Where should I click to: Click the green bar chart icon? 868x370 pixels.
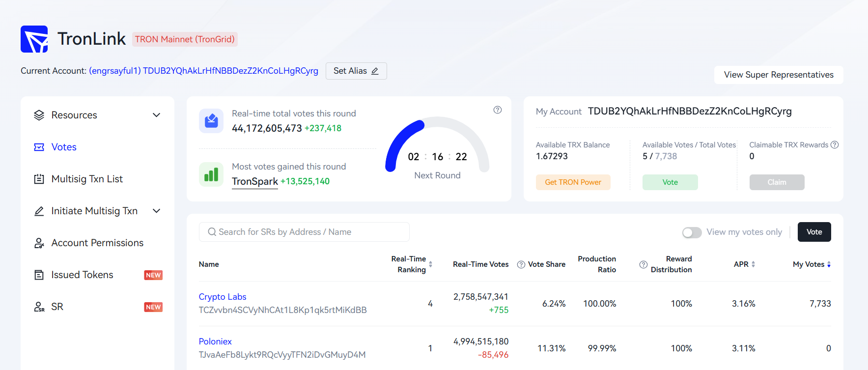tap(211, 174)
